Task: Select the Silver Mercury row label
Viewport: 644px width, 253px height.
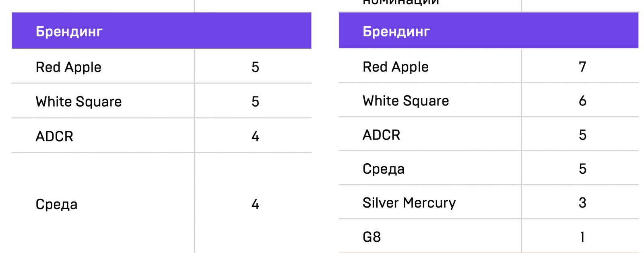Action: coord(409,203)
